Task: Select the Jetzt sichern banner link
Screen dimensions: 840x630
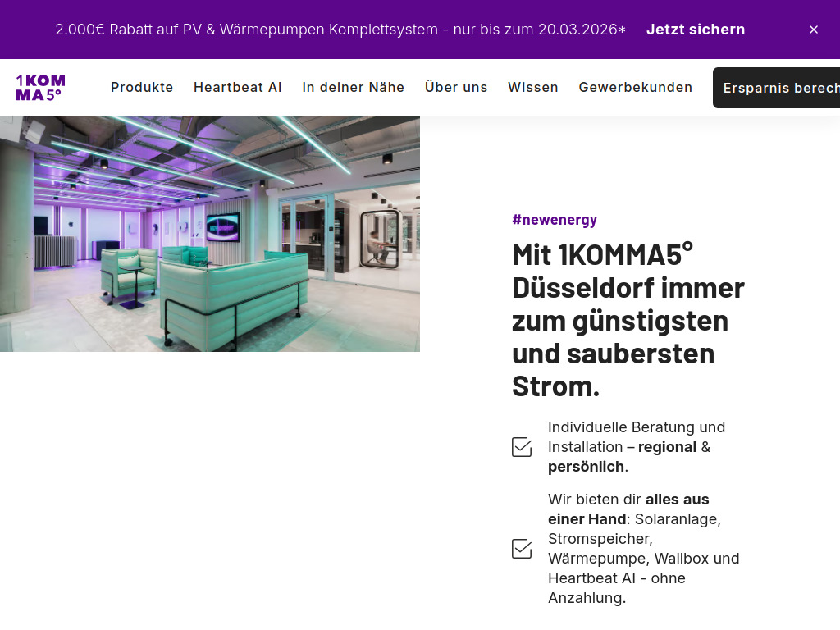Action: click(x=695, y=30)
